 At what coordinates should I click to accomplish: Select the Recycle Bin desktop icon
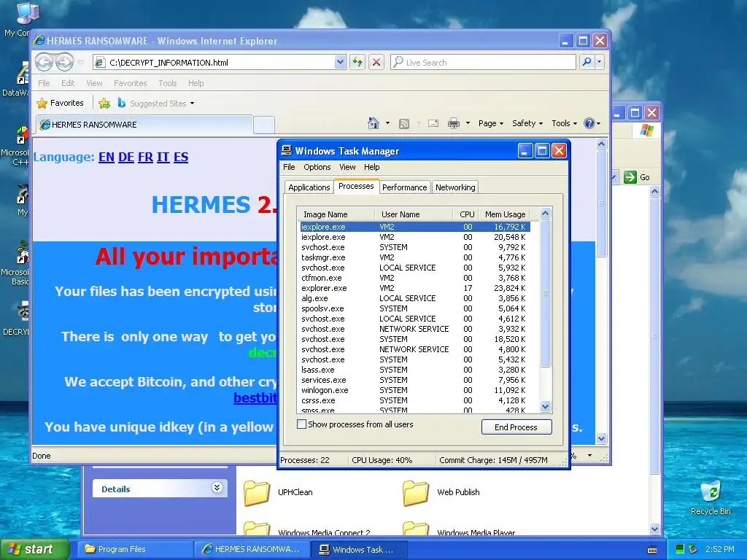pos(711,493)
